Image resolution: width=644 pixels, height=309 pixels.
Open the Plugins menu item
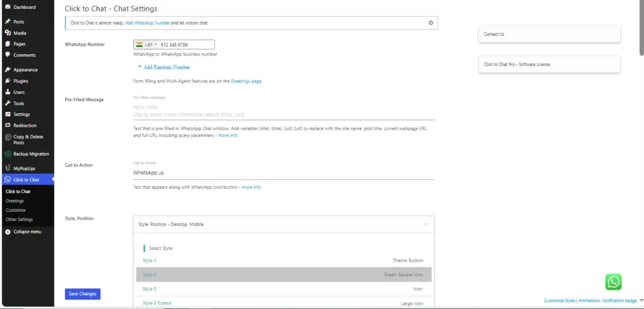(21, 81)
